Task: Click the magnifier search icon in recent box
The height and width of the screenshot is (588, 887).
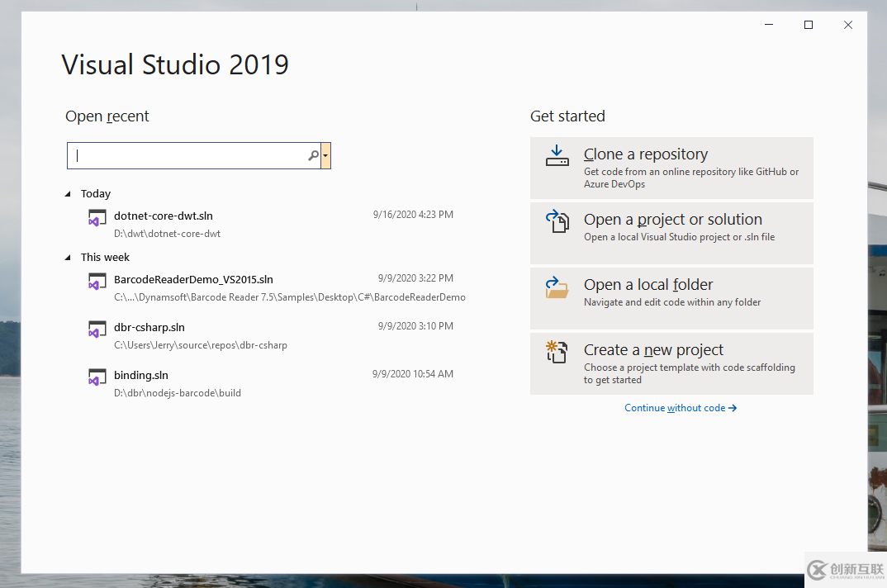Action: 313,155
